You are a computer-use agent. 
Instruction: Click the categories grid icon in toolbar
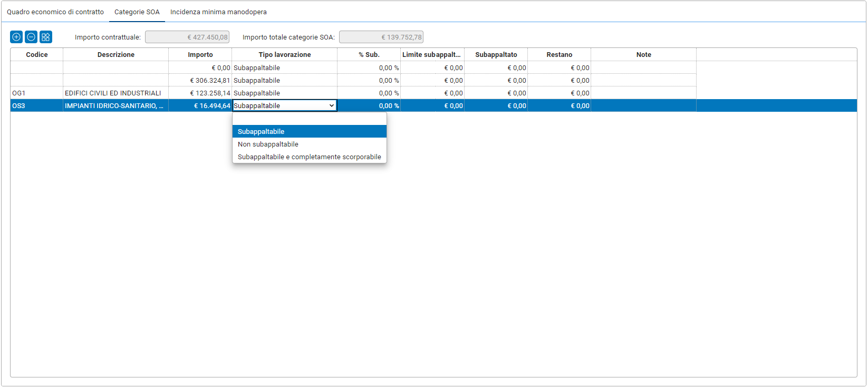click(x=46, y=37)
